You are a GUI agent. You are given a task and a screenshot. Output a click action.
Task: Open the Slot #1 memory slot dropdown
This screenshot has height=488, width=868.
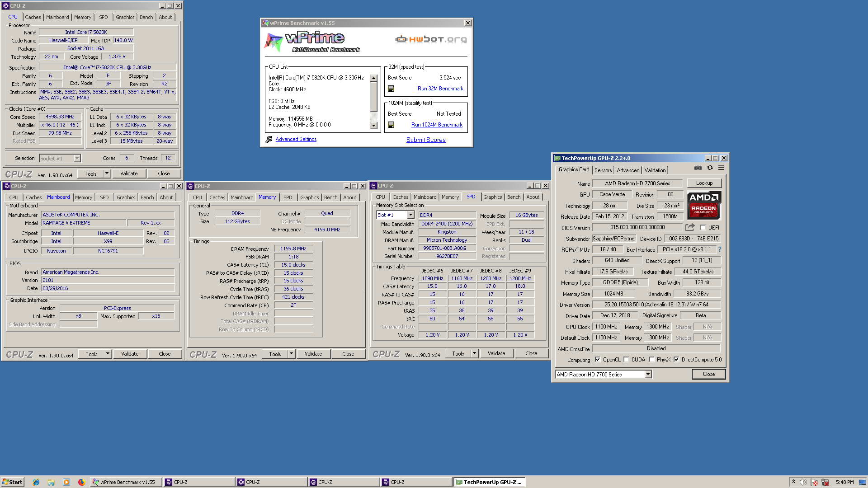(x=410, y=215)
